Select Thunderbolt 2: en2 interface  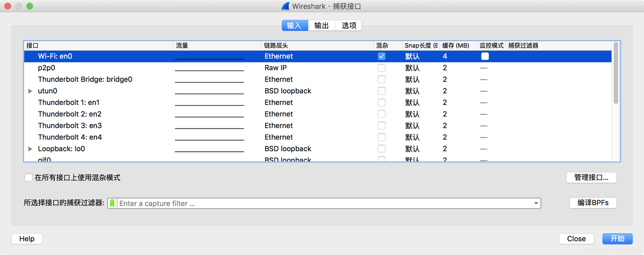[x=69, y=114]
